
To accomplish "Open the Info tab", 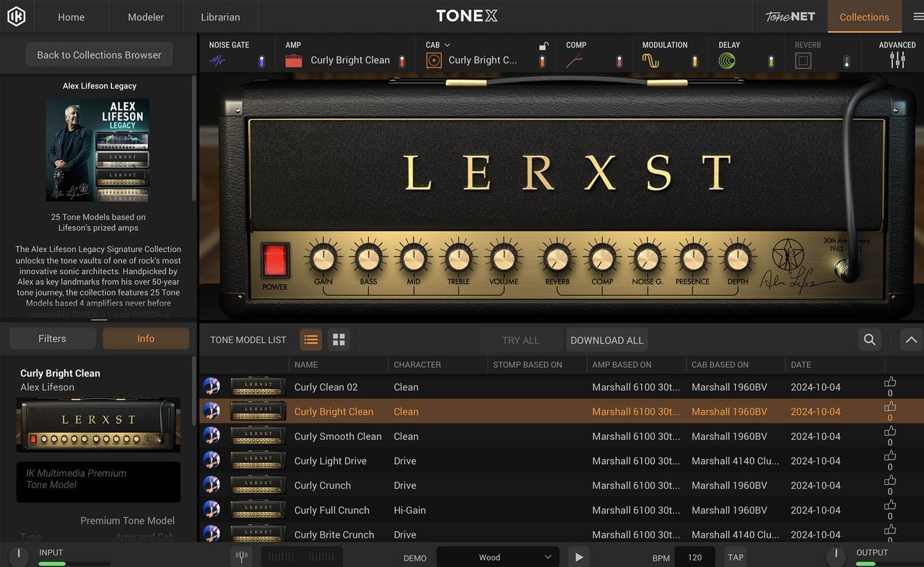I will [146, 338].
